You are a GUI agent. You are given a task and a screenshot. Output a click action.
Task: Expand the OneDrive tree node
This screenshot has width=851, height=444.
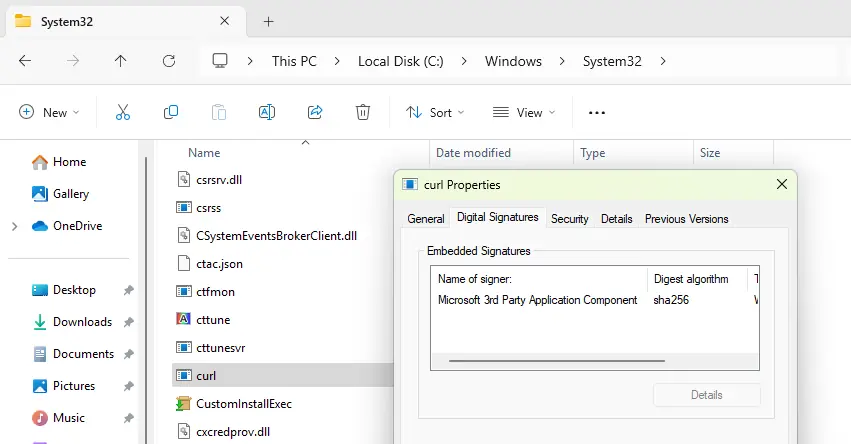click(x=15, y=226)
